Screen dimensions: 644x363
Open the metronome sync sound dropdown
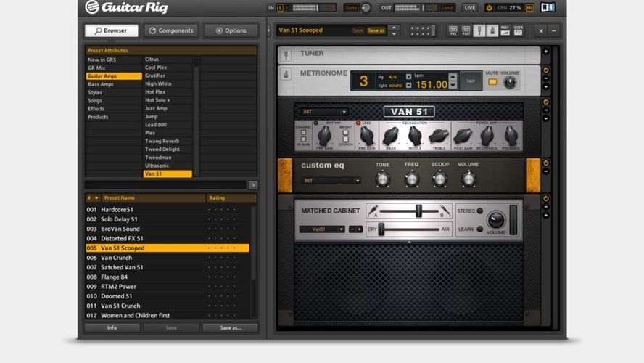point(408,86)
